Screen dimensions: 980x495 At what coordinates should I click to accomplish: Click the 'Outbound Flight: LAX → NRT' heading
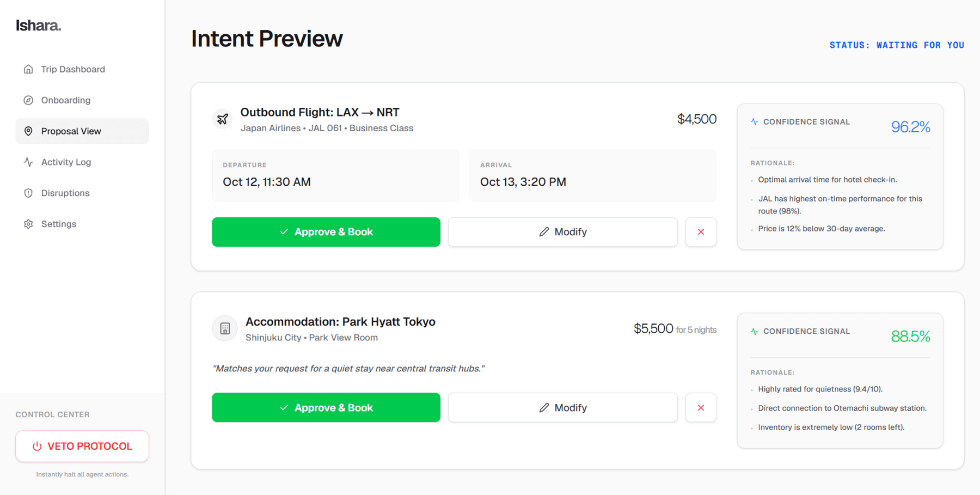[x=320, y=112]
